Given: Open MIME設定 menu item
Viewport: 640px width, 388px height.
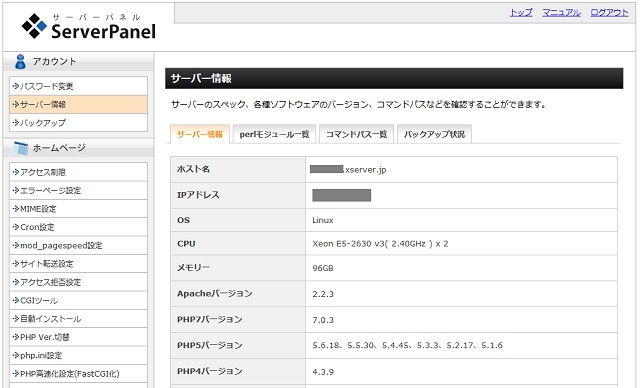Looking at the screenshot, I should coord(78,209).
